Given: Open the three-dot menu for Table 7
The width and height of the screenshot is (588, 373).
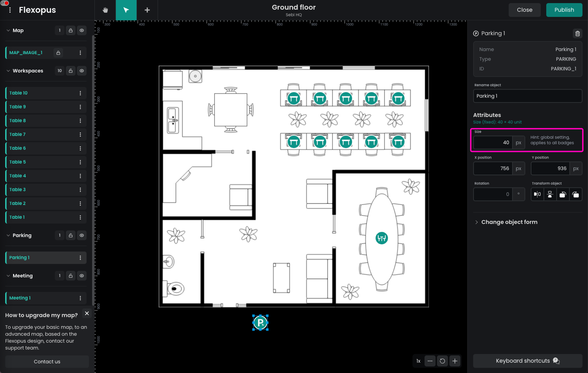Looking at the screenshot, I should [80, 134].
